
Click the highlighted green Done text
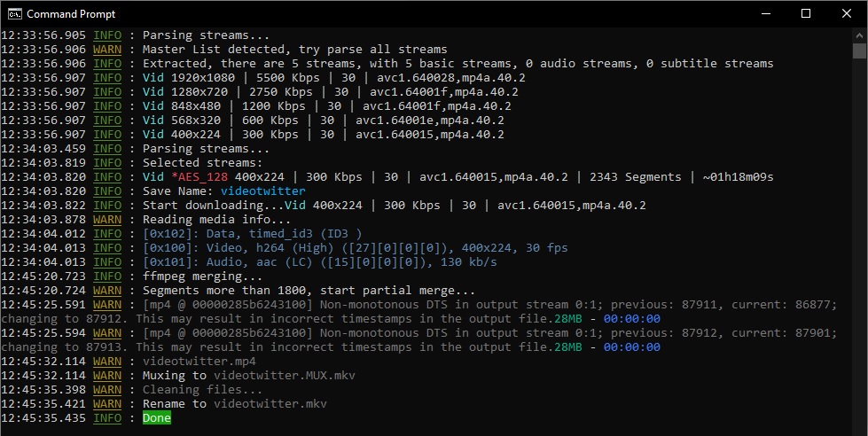157,417
